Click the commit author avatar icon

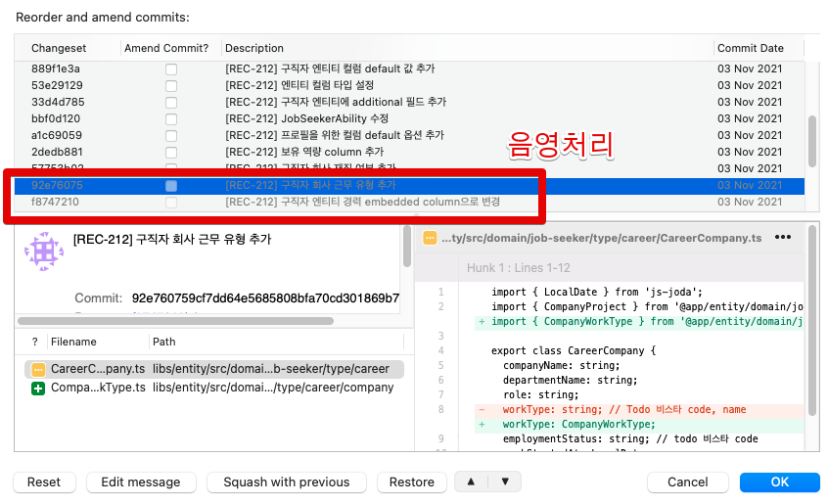[44, 252]
